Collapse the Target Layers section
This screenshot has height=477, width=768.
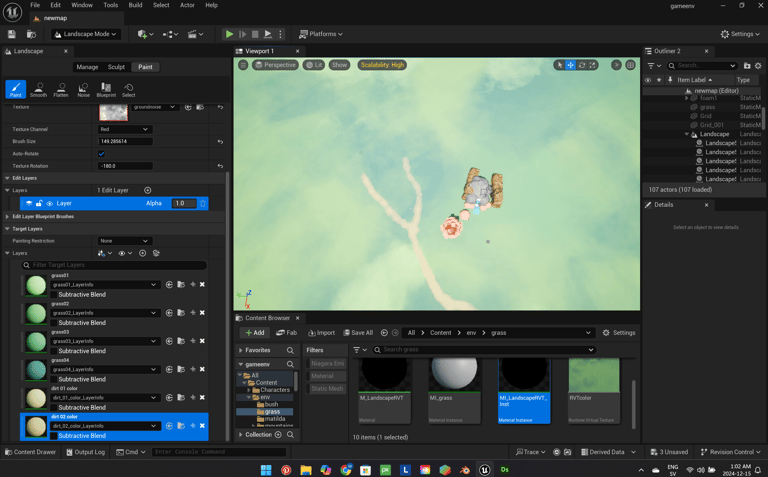click(8, 229)
